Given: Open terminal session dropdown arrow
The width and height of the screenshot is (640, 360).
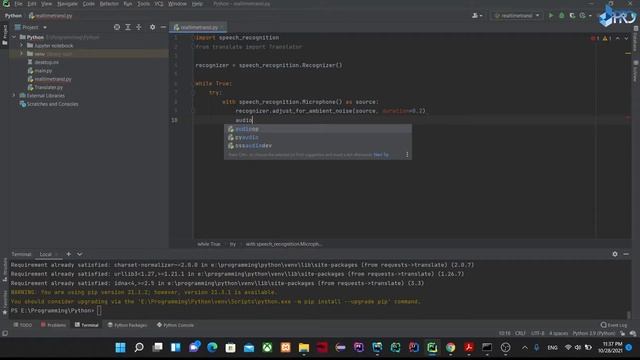Looking at the screenshot, I should coord(80,254).
